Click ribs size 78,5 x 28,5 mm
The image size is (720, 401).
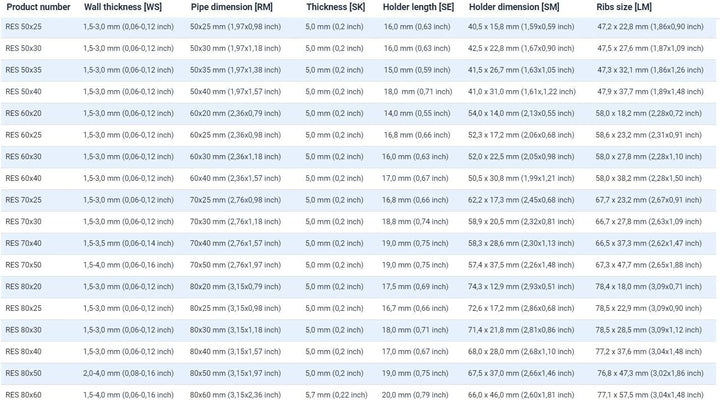pos(649,330)
